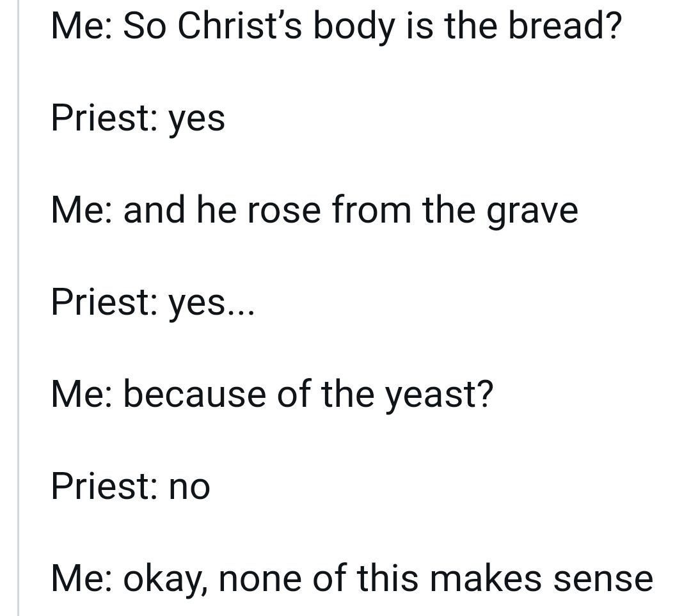691x616 pixels.
Task: Click the vertical quote bar at left edge
Action: click(x=18, y=308)
